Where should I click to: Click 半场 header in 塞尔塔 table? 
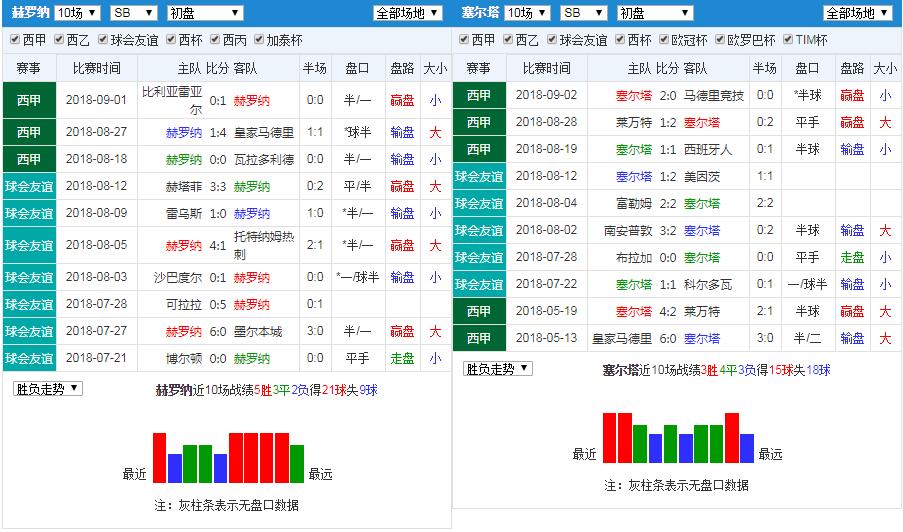pyautogui.click(x=765, y=69)
